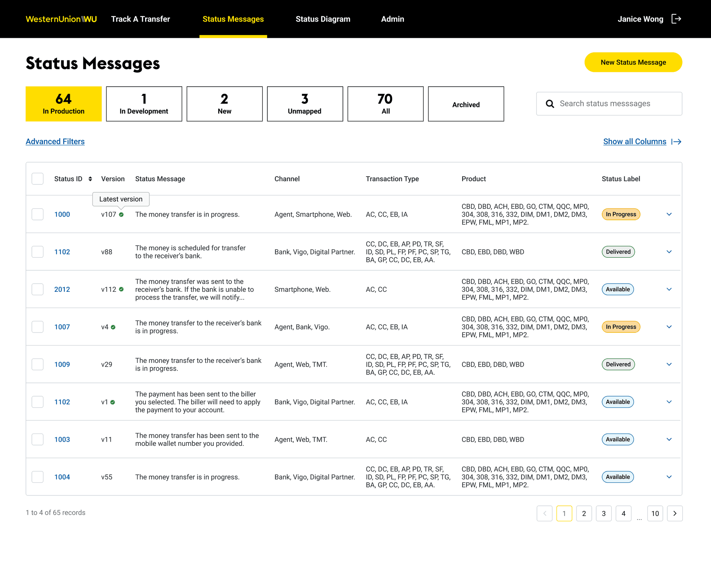Check the box for status ID 1000
The width and height of the screenshot is (711, 588).
tap(37, 214)
